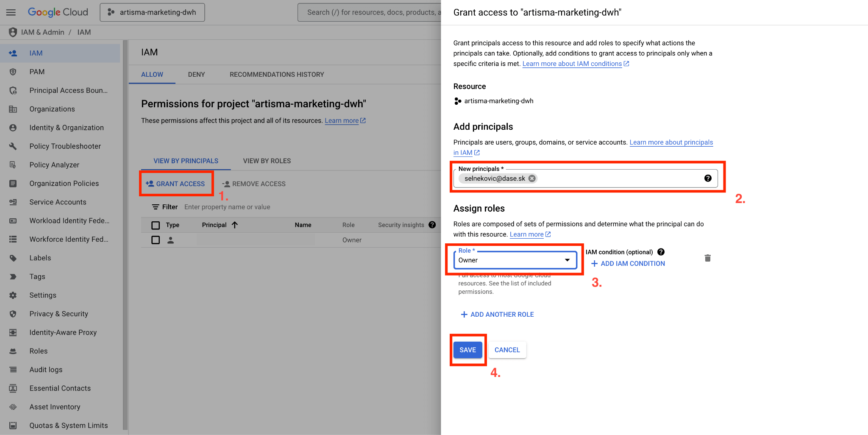Click the Asset Inventory icon

point(13,407)
